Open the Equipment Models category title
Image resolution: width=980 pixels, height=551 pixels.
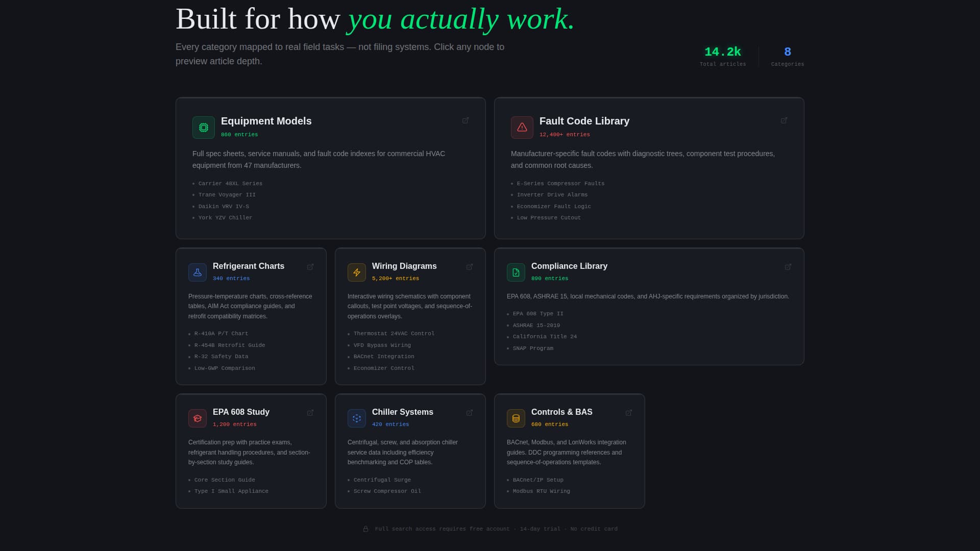(x=266, y=121)
